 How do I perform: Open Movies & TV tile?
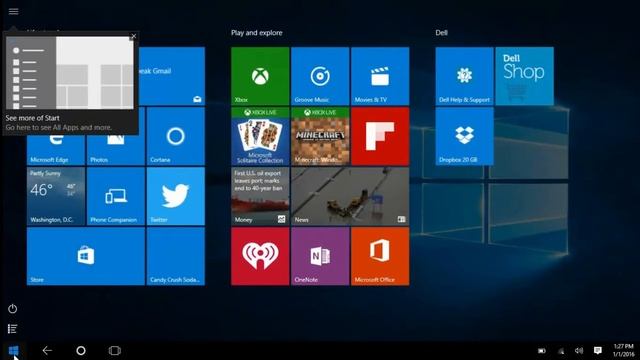(380, 76)
